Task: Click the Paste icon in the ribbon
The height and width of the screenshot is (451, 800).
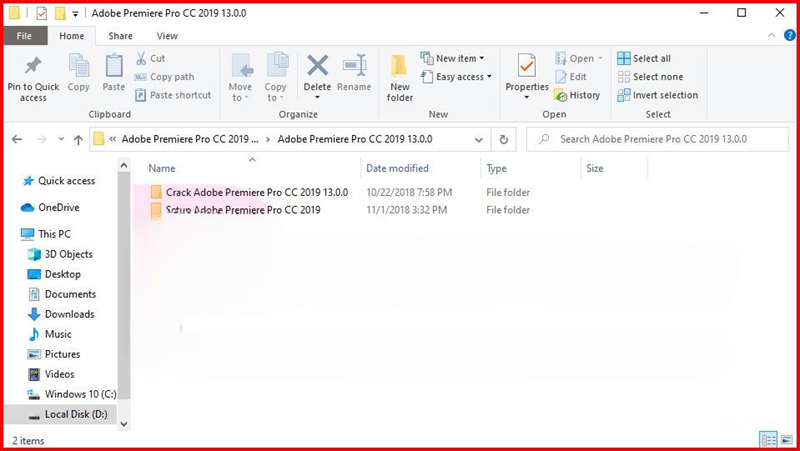Action: tap(114, 68)
